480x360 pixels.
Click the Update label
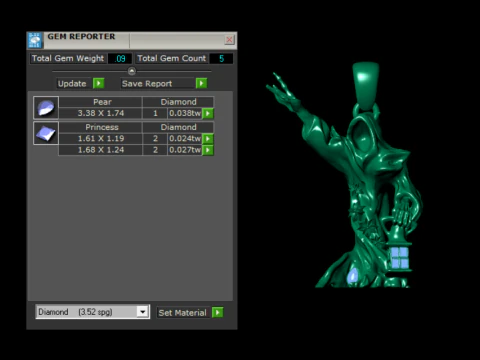pos(72,84)
